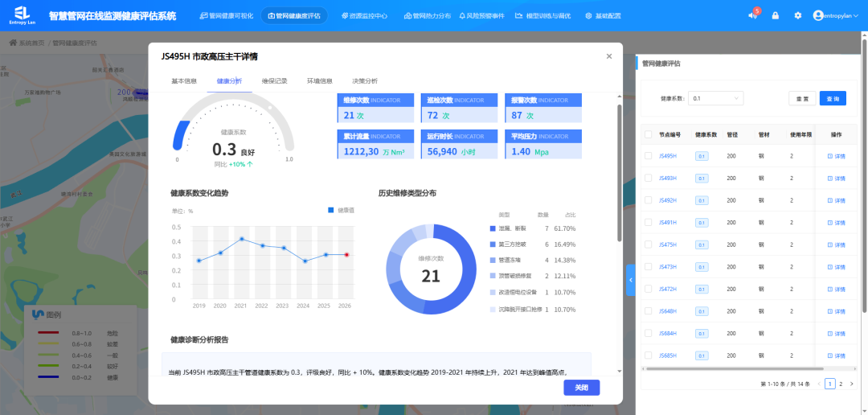This screenshot has width=868, height=415.
Task: Check the checkbox for row JS472H
Action: point(649,290)
